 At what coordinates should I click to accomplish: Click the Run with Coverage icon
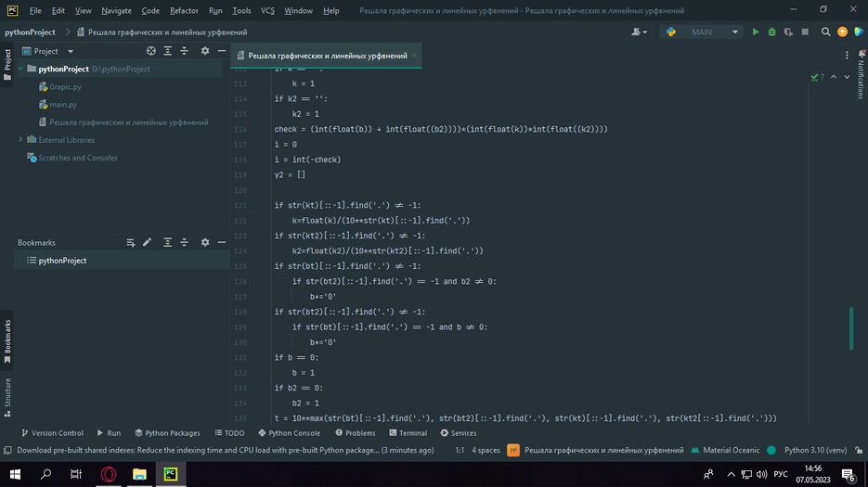pos(788,32)
